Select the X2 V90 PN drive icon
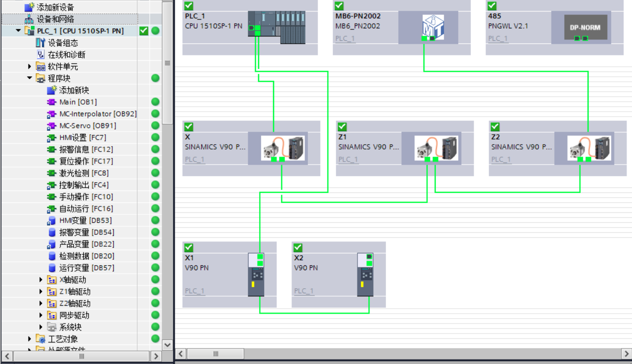The width and height of the screenshot is (632, 364). click(x=365, y=275)
